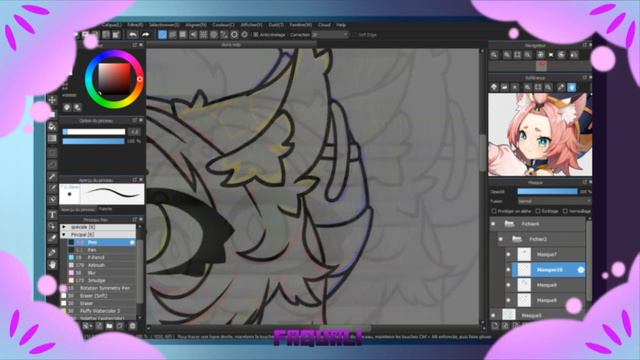Viewport: 640px width, 360px height.
Task: Open the Filtre menu
Action: (135, 25)
